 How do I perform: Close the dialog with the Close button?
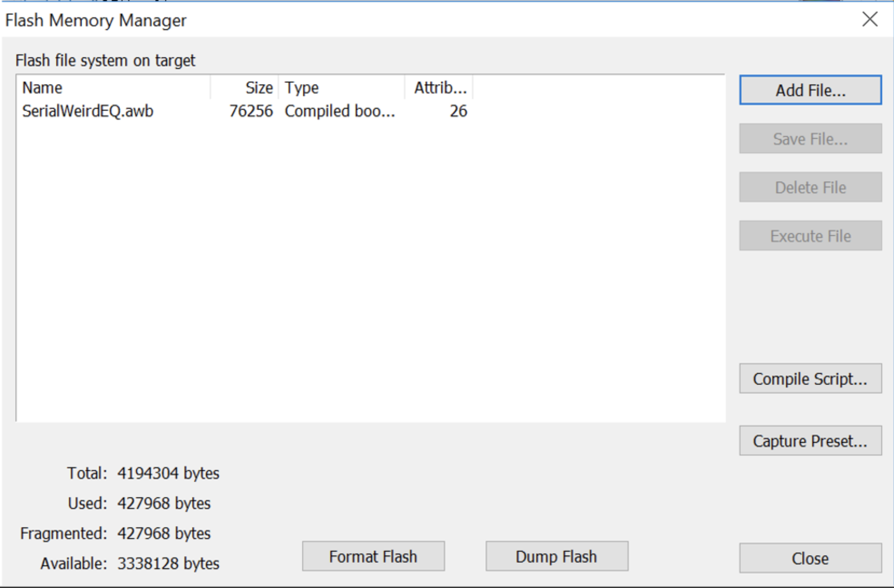pos(810,558)
